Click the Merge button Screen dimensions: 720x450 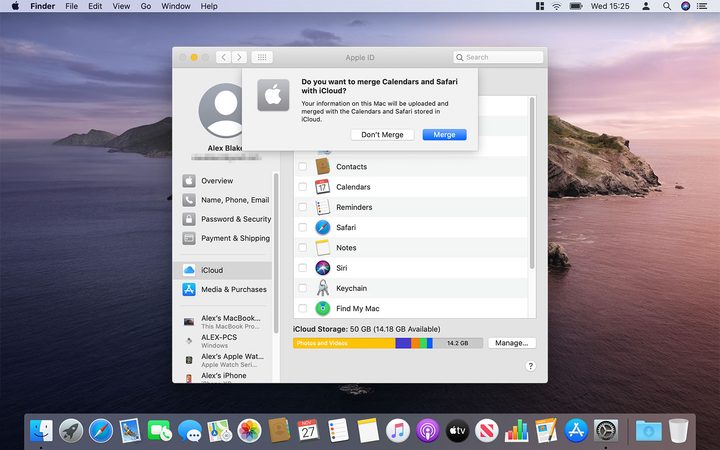(444, 135)
